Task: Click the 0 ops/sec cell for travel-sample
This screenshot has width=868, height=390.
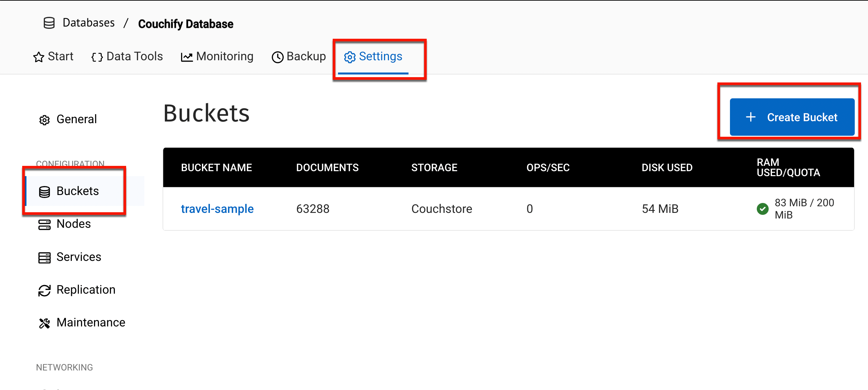Action: [530, 209]
